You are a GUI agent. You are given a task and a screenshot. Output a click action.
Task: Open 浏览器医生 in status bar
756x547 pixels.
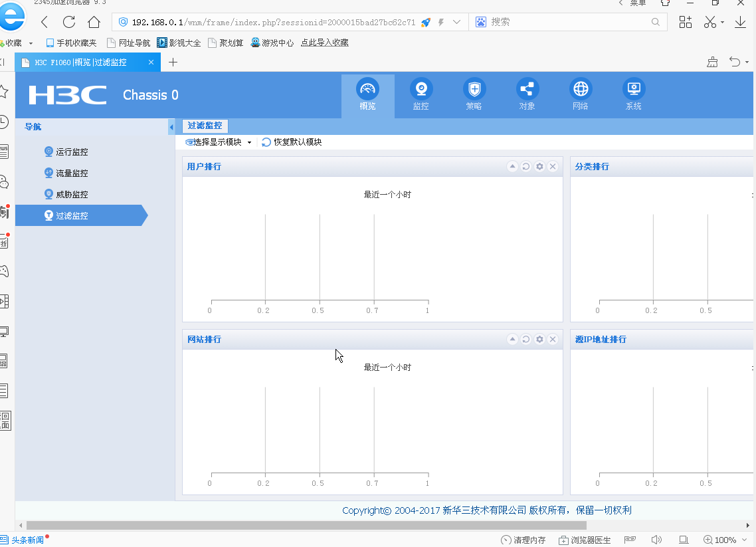[x=585, y=540]
